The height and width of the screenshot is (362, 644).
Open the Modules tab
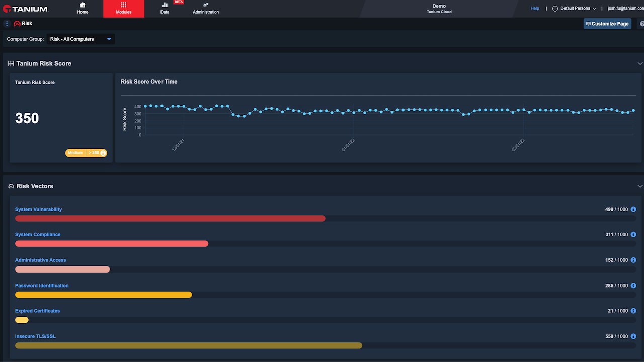coord(124,9)
